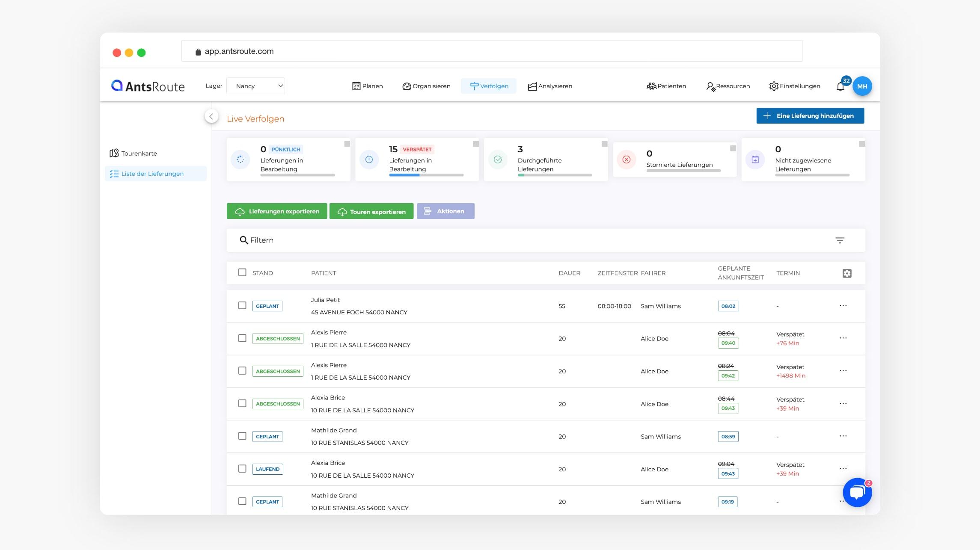
Task: Click the GEPLANT status badge for Julia Petit
Action: tap(267, 306)
